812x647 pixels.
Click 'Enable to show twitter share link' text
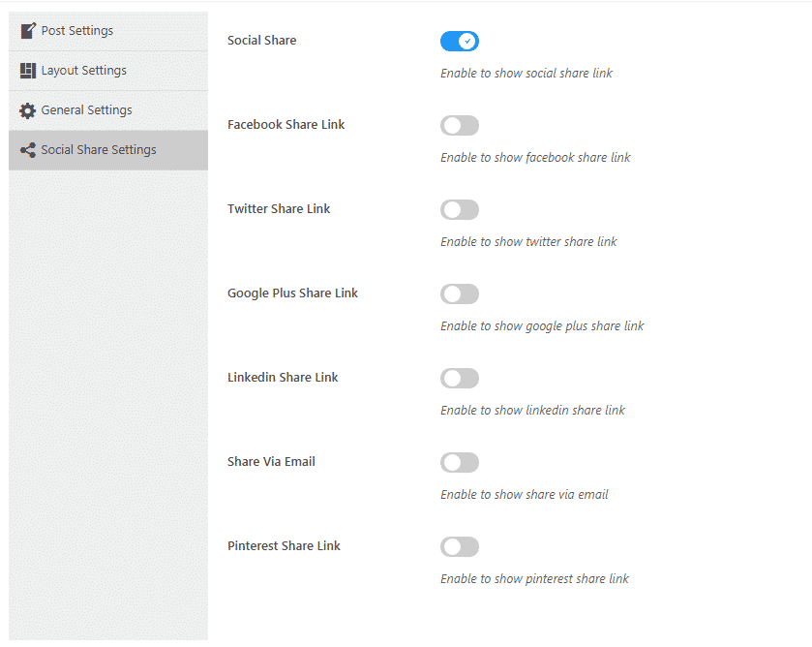pyautogui.click(x=528, y=241)
